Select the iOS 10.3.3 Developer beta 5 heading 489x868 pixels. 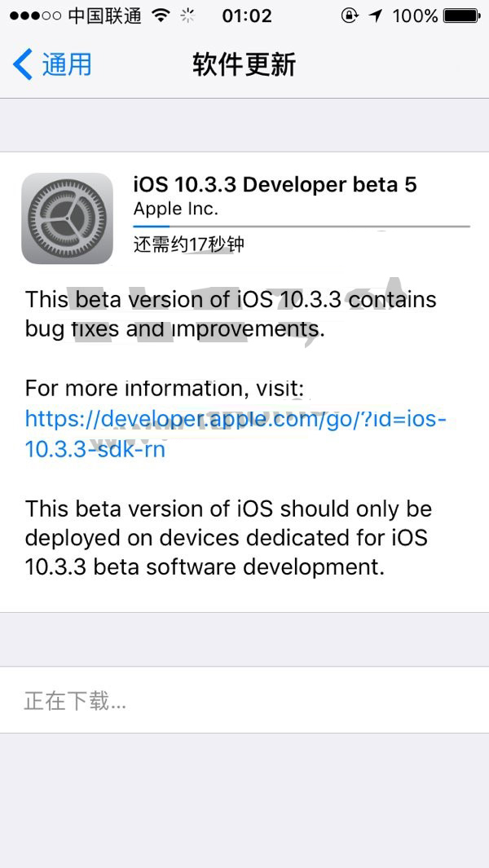pos(275,184)
